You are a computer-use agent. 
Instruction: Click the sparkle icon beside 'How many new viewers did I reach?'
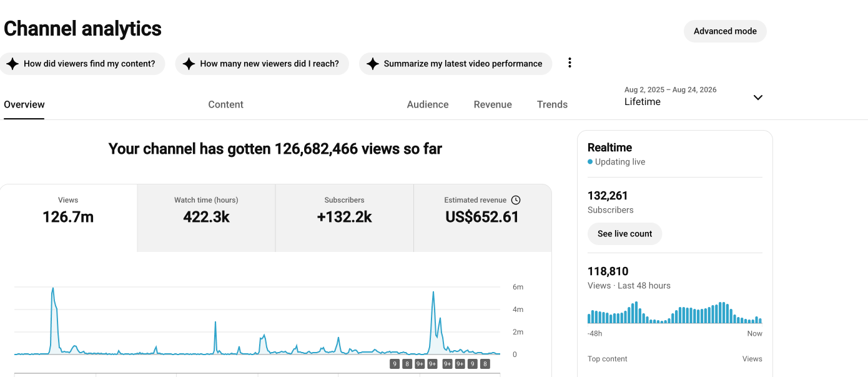(x=189, y=64)
